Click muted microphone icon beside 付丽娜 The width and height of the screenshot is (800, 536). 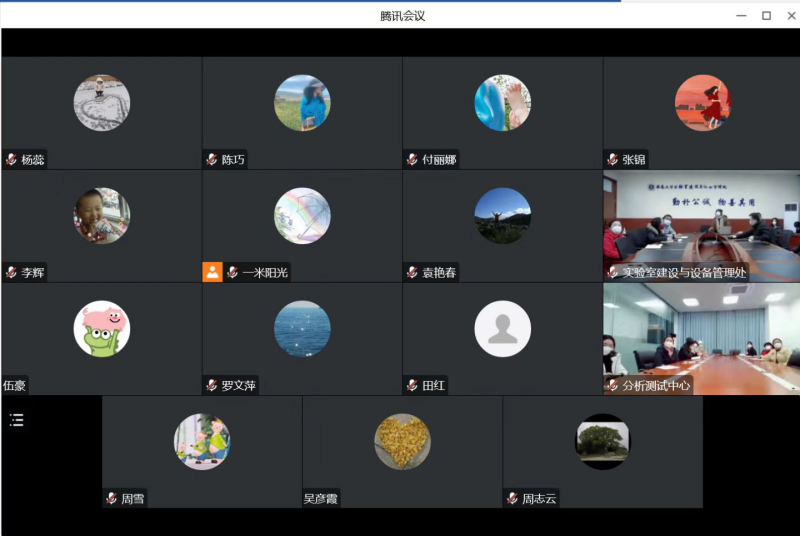click(412, 160)
